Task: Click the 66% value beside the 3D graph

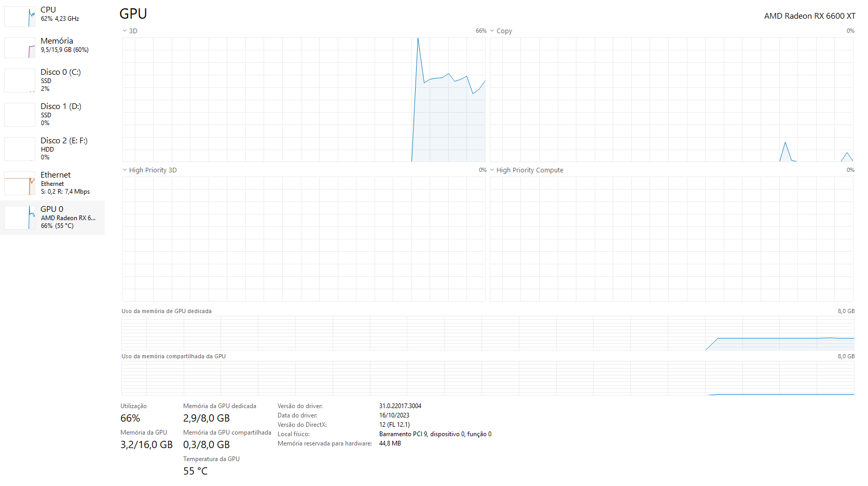Action: coord(481,31)
